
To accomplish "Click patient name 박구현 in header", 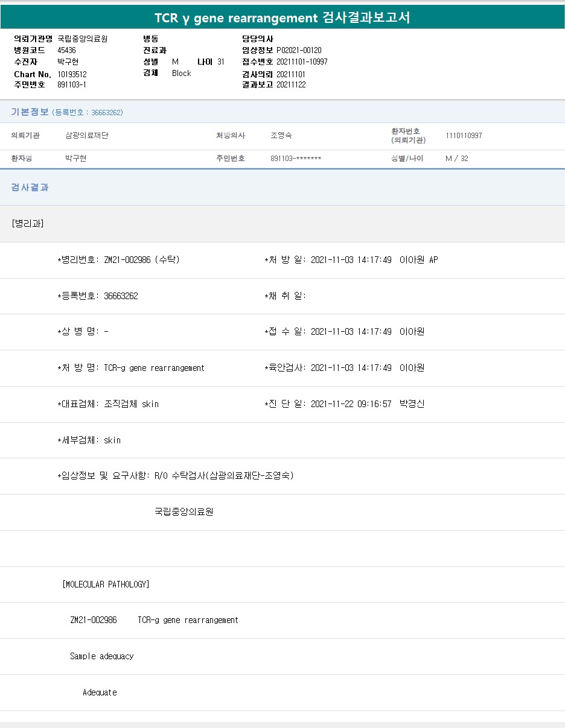I will coord(68,62).
